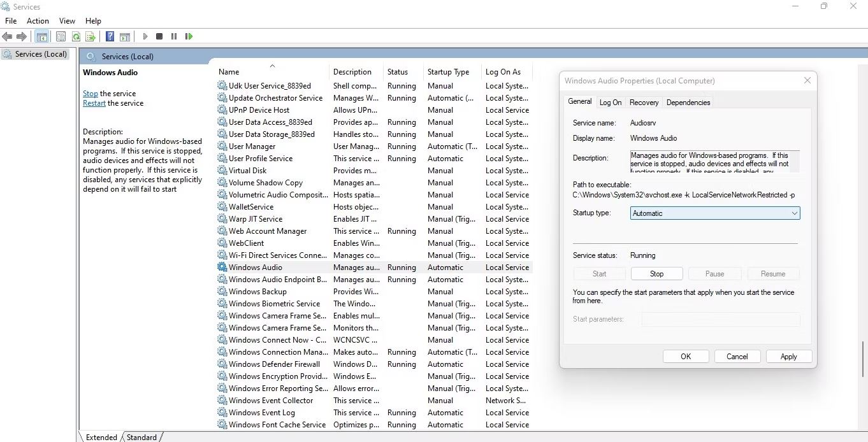This screenshot has width=868, height=442.
Task: Click the Restart Service toolbar icon
Action: (x=189, y=37)
